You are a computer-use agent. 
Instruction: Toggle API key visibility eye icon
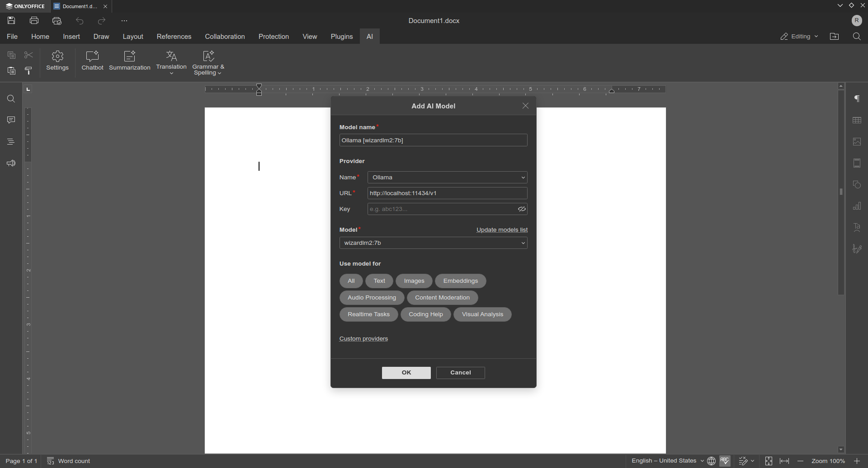(x=522, y=209)
